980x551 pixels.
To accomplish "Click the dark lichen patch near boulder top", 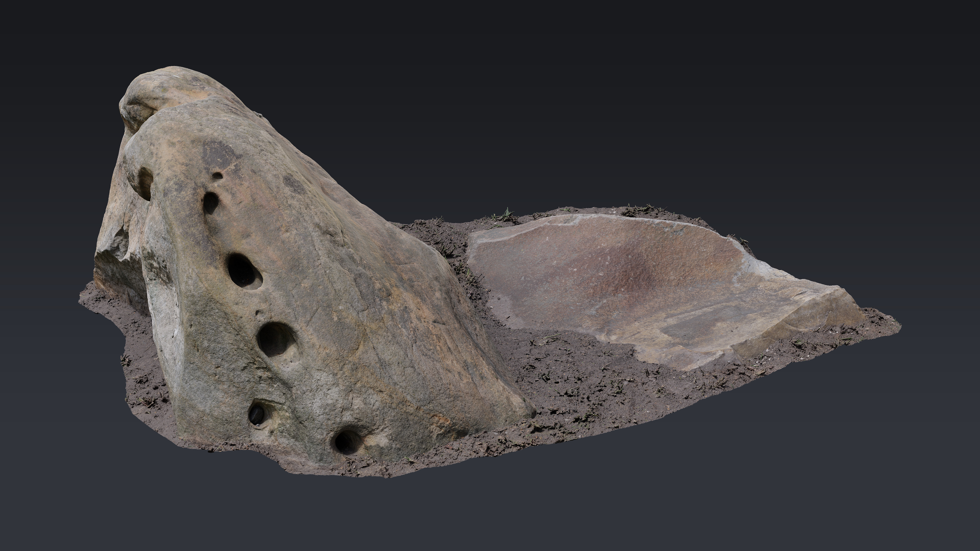I will tap(219, 154).
